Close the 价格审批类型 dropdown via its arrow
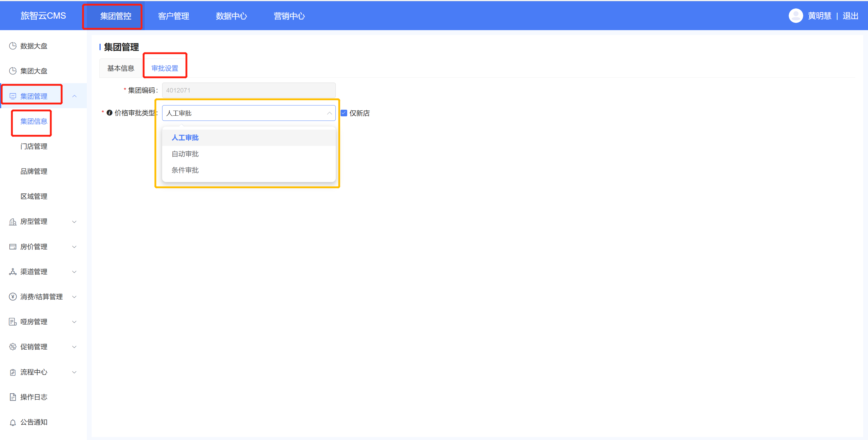Screen dimensions: 868x440 click(x=329, y=113)
